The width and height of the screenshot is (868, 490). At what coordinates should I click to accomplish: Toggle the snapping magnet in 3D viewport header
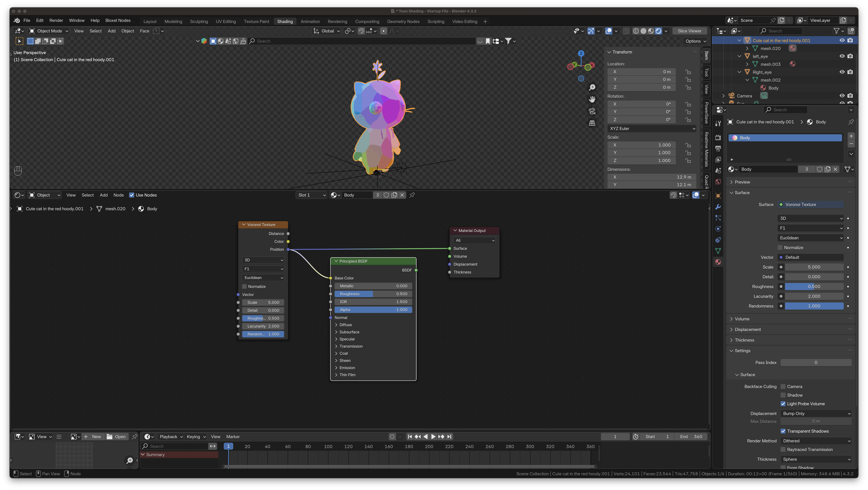click(361, 31)
